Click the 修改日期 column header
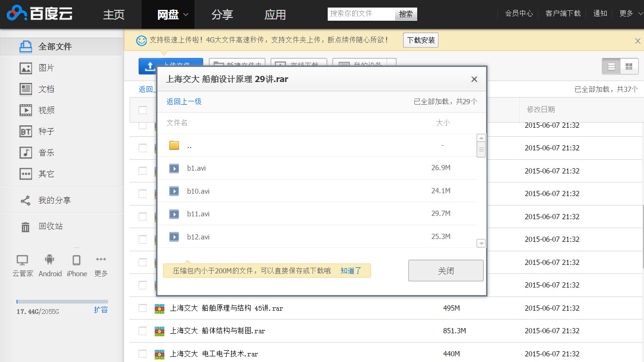 (540, 109)
